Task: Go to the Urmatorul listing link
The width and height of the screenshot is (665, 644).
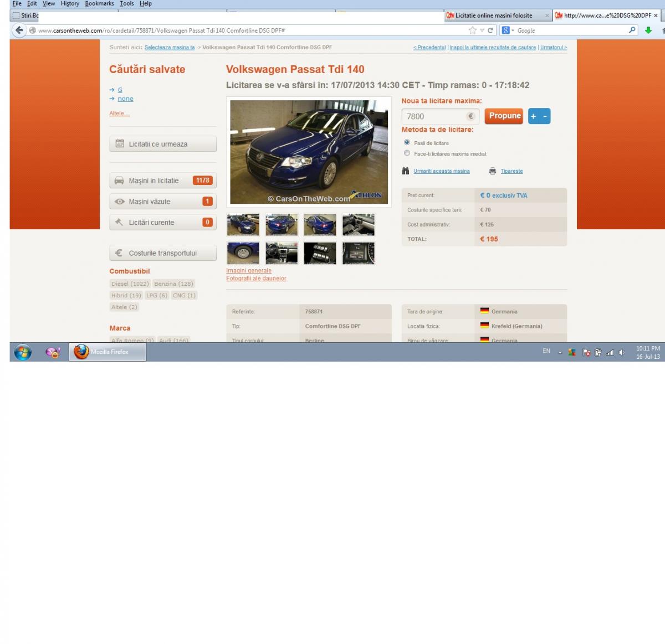Action: click(554, 48)
